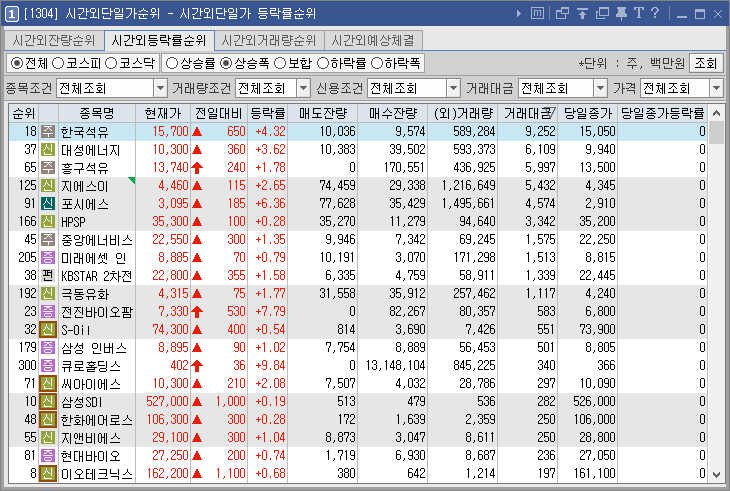Select the 하락폭 radio button

pyautogui.click(x=377, y=63)
